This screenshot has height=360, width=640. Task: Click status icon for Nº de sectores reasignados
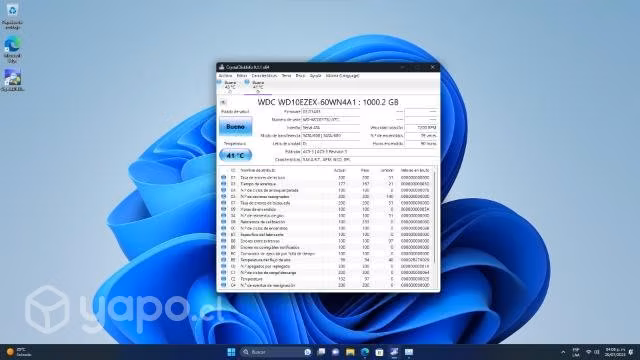pos(224,197)
